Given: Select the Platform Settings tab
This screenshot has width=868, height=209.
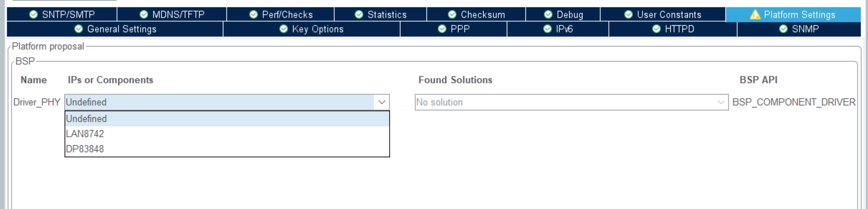Looking at the screenshot, I should point(793,14).
